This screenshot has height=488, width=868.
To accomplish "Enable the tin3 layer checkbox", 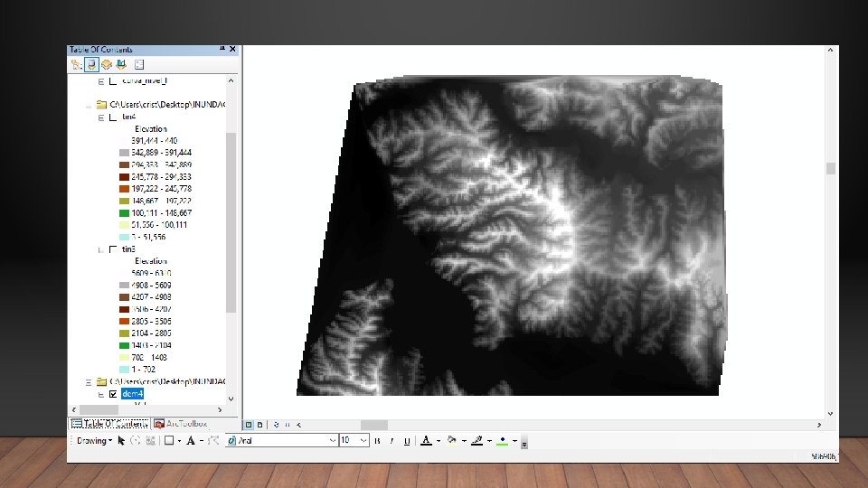I will [x=112, y=249].
